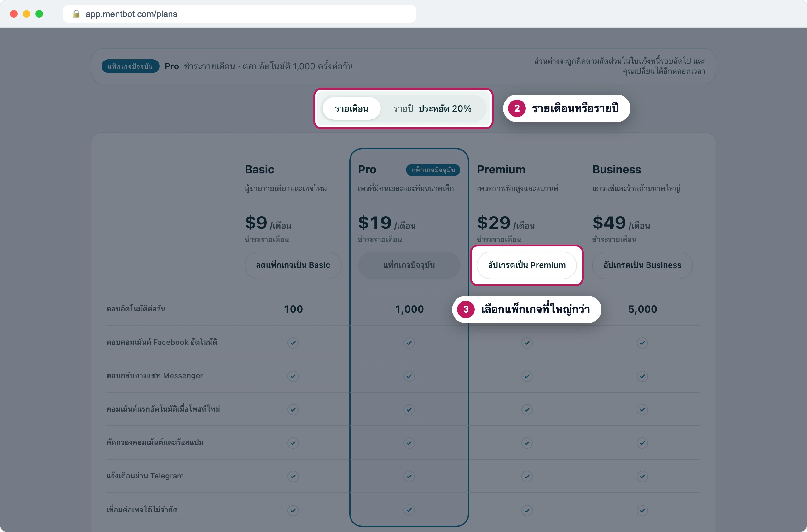Click the Business plan heading
This screenshot has width=807, height=532.
[x=617, y=169]
